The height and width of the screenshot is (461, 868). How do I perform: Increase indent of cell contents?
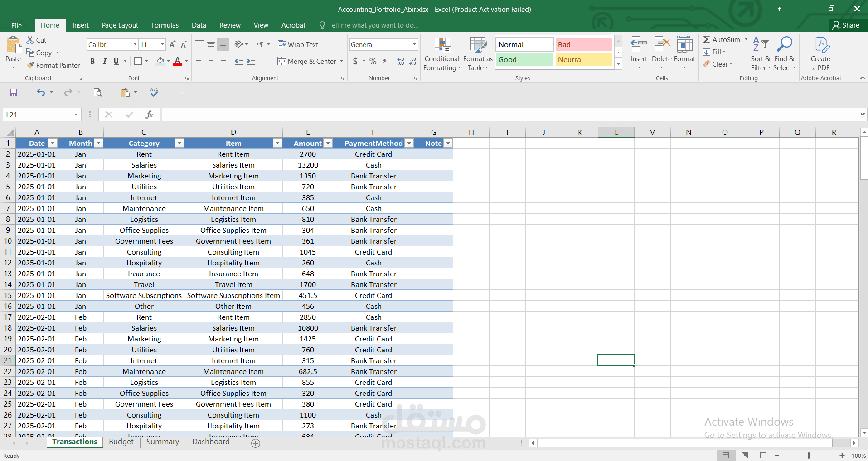[251, 61]
